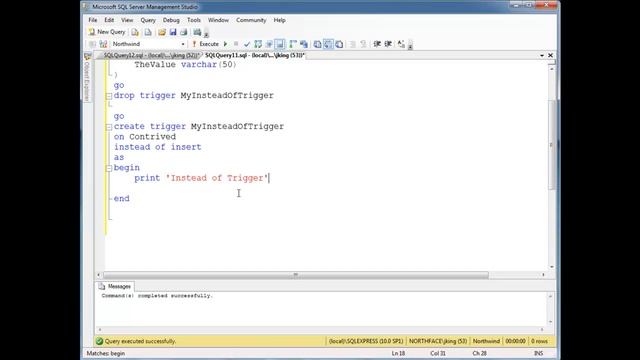Click the Change Connection icon
Screen dimensions: 640x360
(x=103, y=44)
